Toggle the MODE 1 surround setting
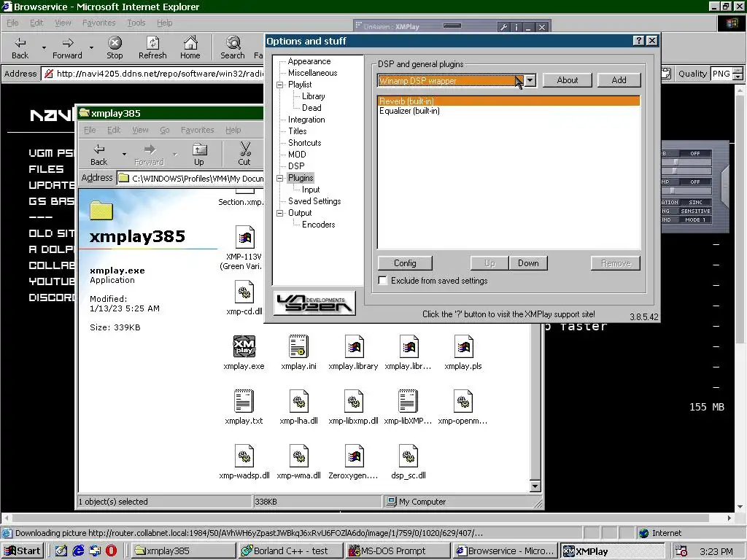 click(695, 220)
